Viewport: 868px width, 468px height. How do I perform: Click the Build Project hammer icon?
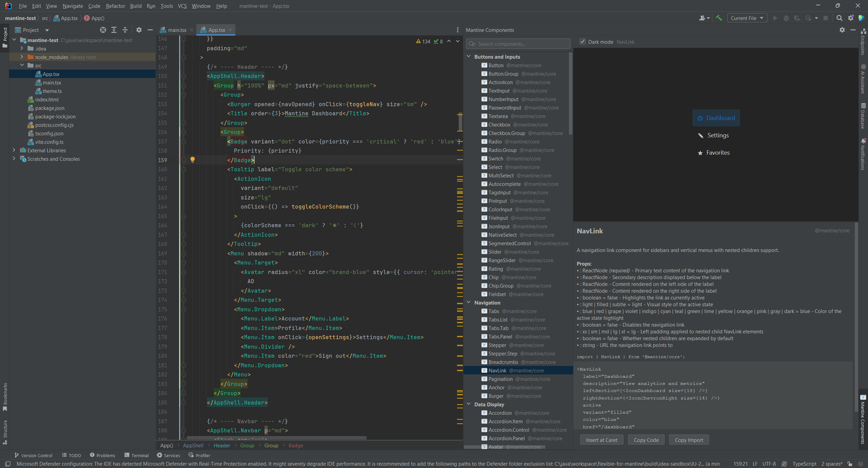[x=719, y=18]
